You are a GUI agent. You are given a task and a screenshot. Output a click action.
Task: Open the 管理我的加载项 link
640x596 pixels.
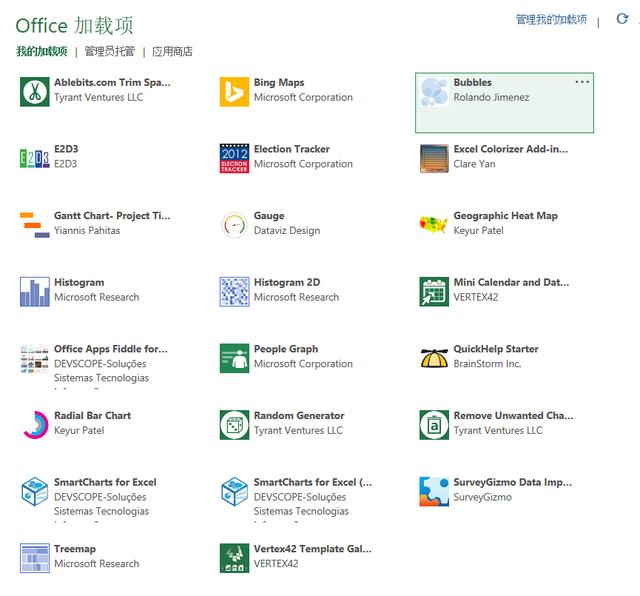[x=551, y=20]
